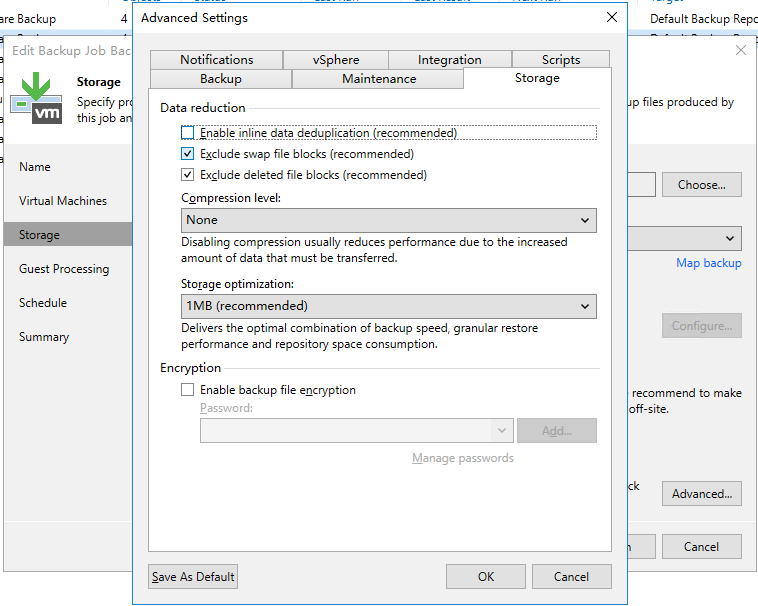Screen dimensions: 758x606
Task: Click the green arrow VM backup icon
Action: 37,96
